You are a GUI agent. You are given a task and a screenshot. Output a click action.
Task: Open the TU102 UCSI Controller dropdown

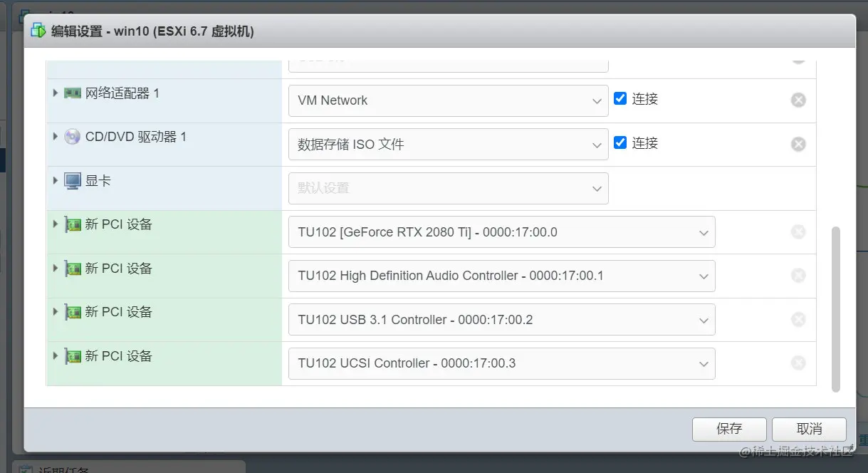(x=502, y=363)
